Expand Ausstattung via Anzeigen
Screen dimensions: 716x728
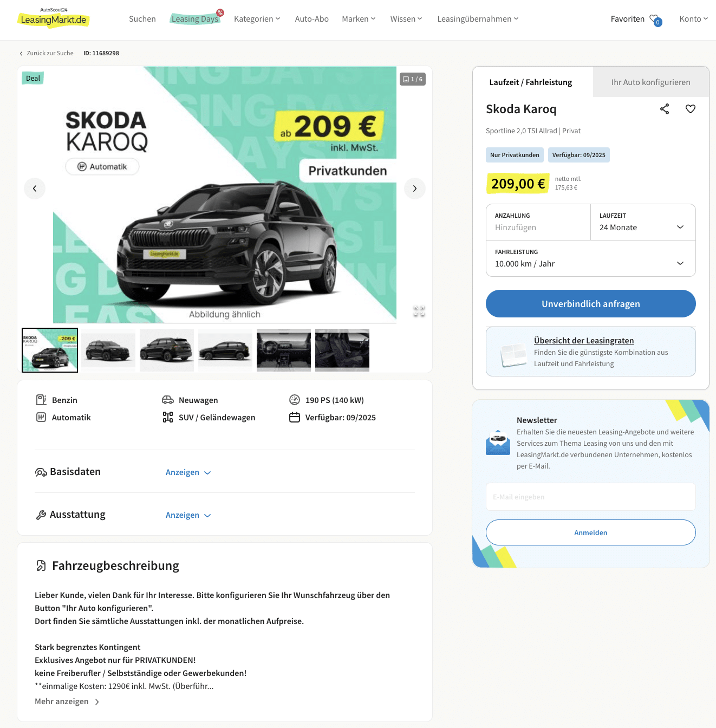[x=188, y=515]
